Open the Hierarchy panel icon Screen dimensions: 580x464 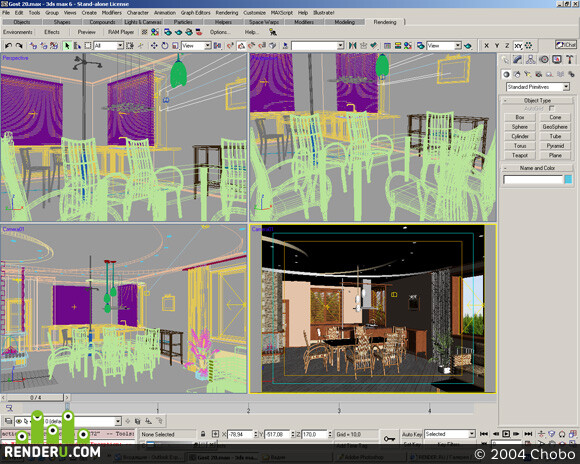[530, 60]
